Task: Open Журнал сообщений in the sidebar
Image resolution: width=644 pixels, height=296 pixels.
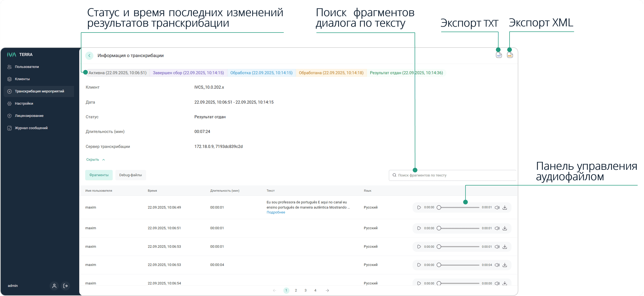Action: point(31,128)
